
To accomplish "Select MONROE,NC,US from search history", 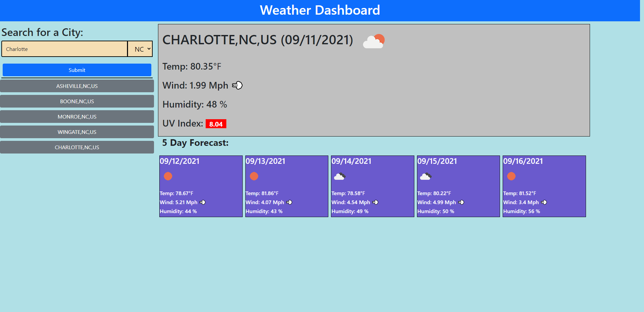I will [x=77, y=117].
